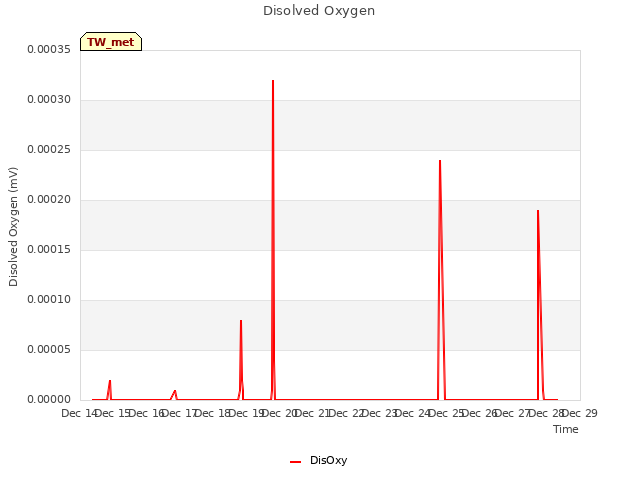Click the y-axis label Disolved Oxygen (mV)
This screenshot has width=640, height=480.
[x=13, y=227]
